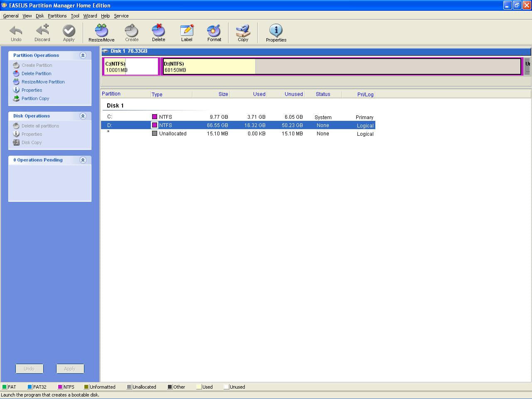This screenshot has width=532, height=399.
Task: Click Partition Operations Properties info icon
Action: tap(16, 90)
